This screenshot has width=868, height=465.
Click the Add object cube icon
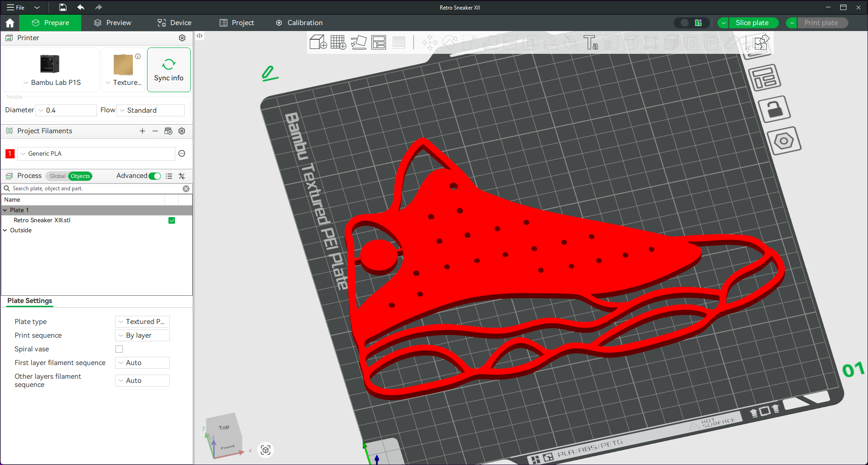click(318, 42)
